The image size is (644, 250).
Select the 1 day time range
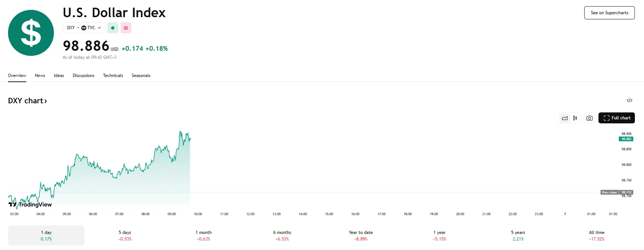[46, 235]
